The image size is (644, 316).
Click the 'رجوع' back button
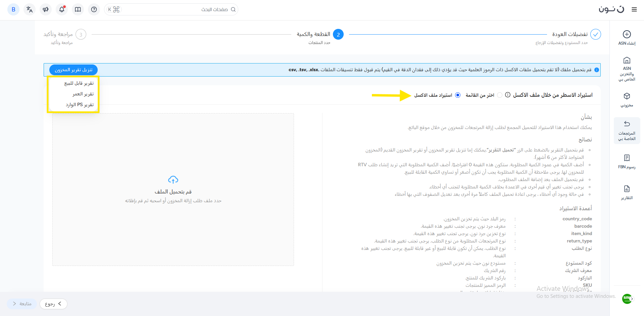click(x=53, y=304)
